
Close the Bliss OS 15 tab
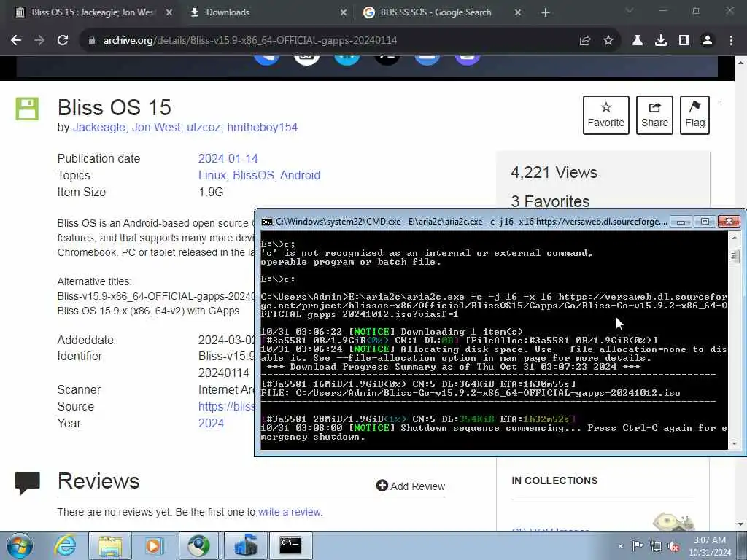tap(169, 12)
